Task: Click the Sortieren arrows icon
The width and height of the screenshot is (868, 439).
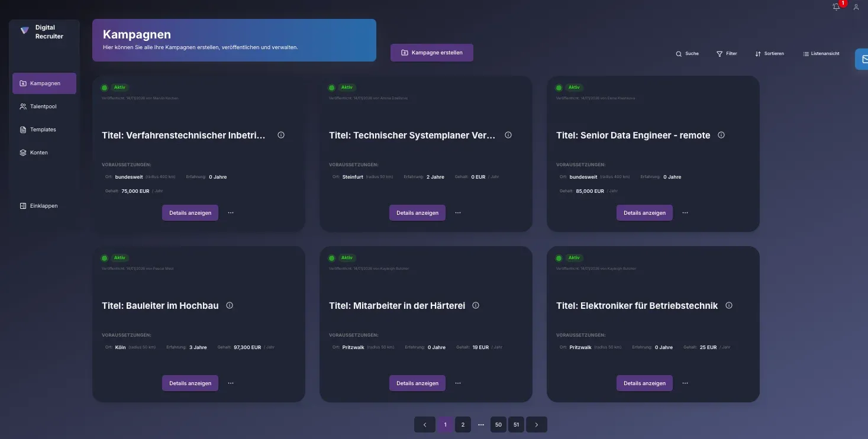Action: (x=758, y=53)
